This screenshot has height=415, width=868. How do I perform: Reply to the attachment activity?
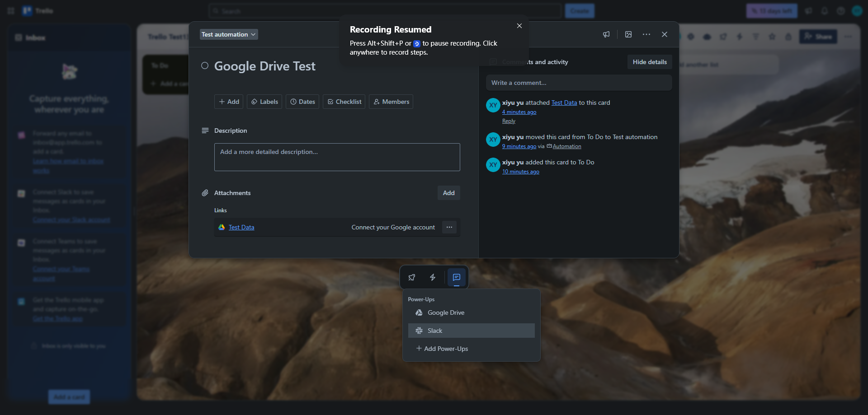pyautogui.click(x=509, y=121)
